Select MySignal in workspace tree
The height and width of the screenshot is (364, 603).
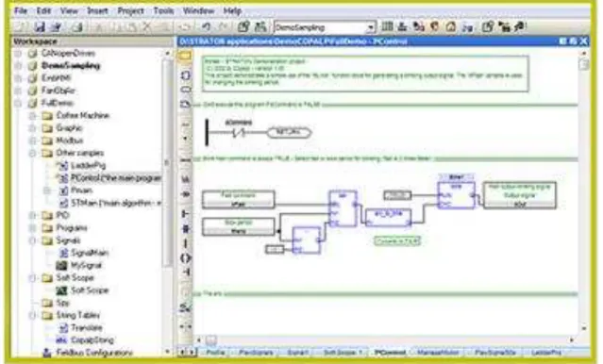[86, 265]
